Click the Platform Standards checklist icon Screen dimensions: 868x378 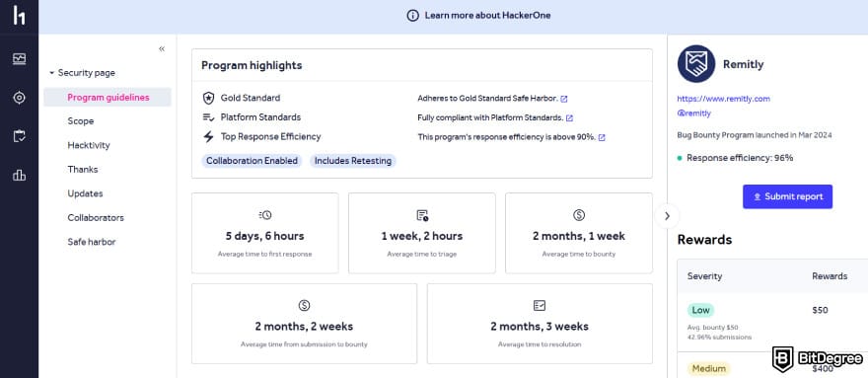208,117
